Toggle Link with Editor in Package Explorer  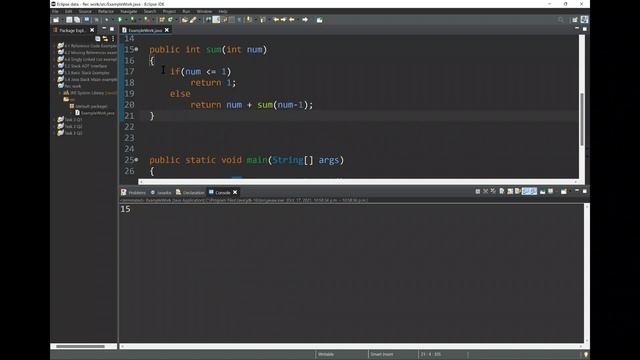[105, 39]
